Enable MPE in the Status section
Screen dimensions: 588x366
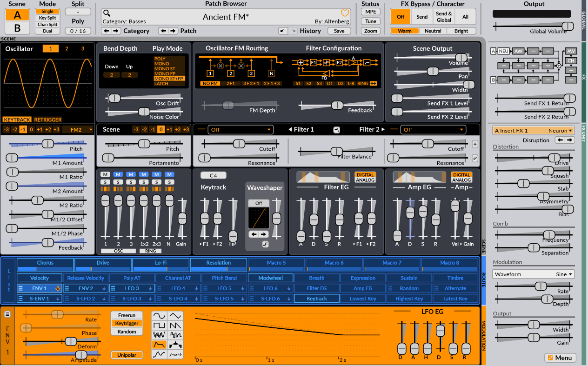pos(370,12)
